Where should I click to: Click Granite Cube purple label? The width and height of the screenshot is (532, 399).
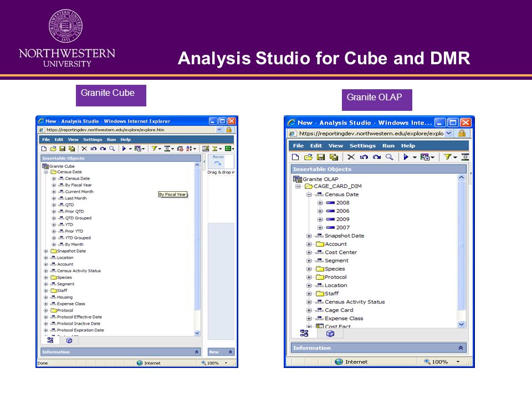click(111, 95)
